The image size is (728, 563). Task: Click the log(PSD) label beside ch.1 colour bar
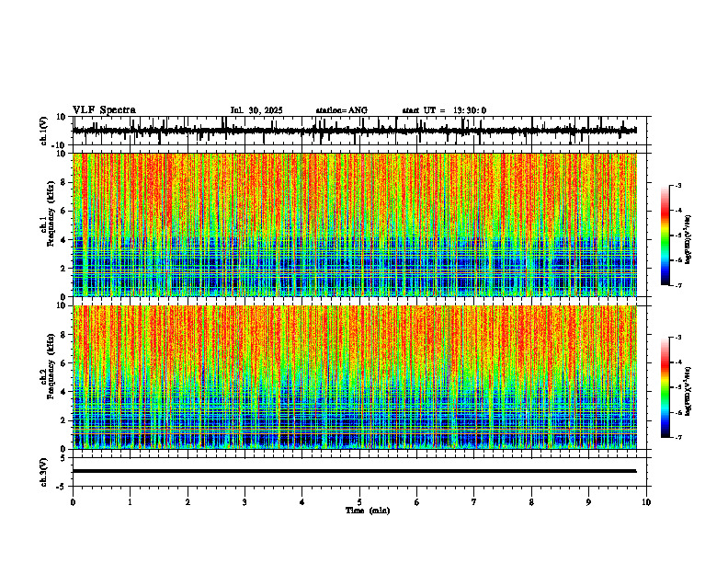(x=688, y=240)
